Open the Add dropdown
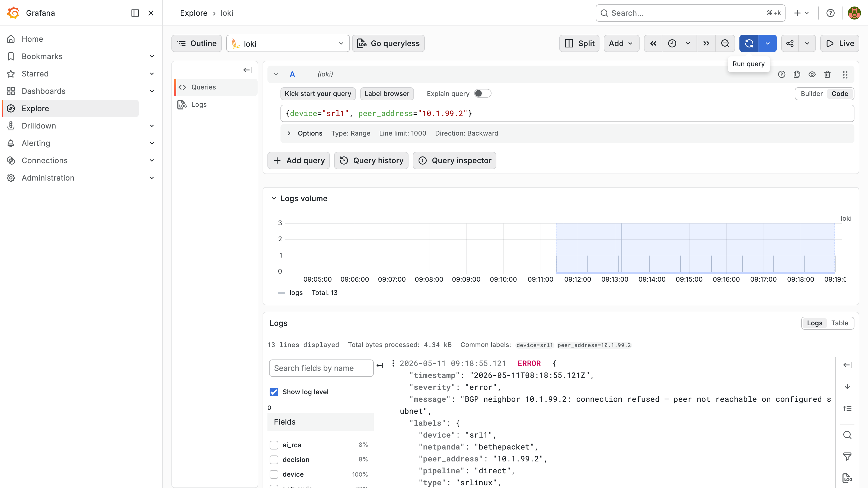 (621, 43)
